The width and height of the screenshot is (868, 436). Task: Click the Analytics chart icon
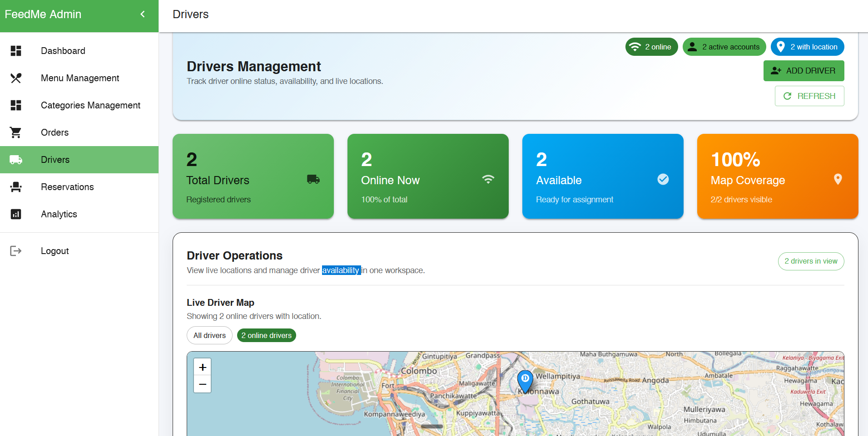tap(16, 214)
